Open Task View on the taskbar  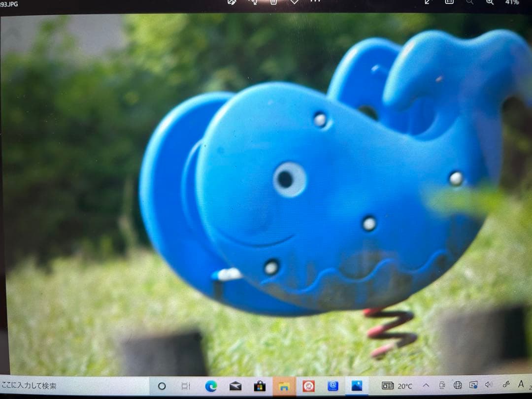[186, 386]
